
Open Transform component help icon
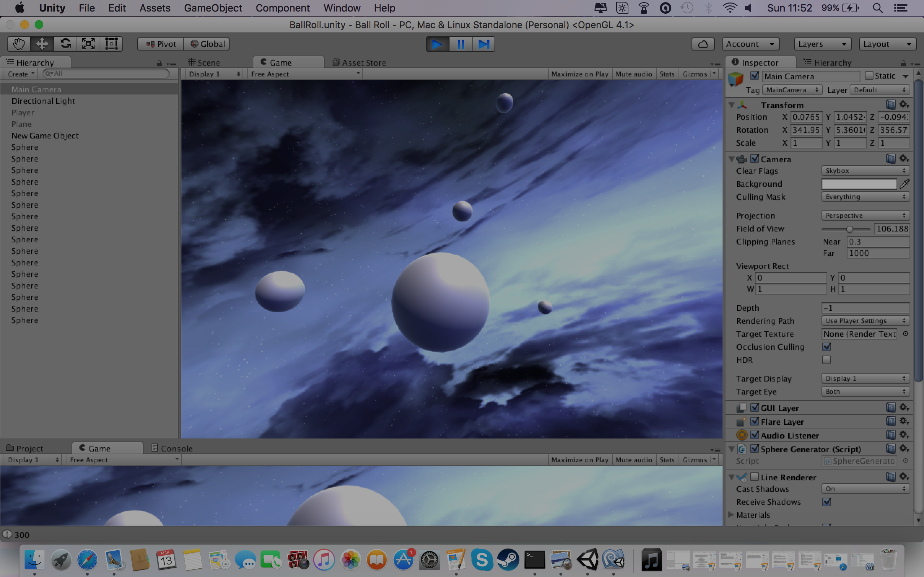pos(890,105)
